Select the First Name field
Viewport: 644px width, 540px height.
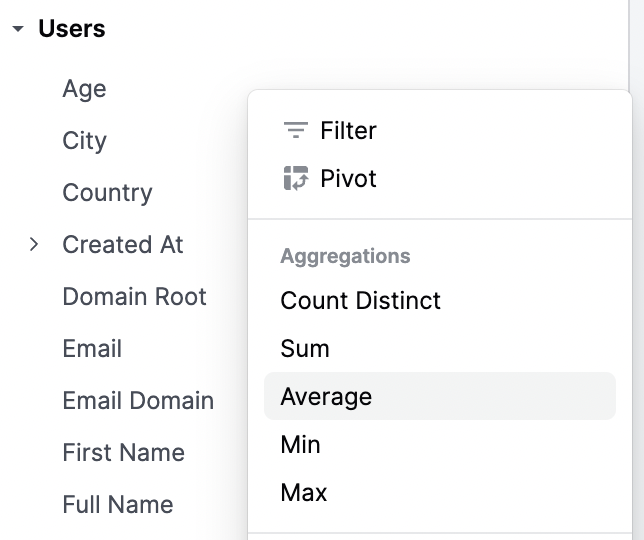[x=123, y=453]
